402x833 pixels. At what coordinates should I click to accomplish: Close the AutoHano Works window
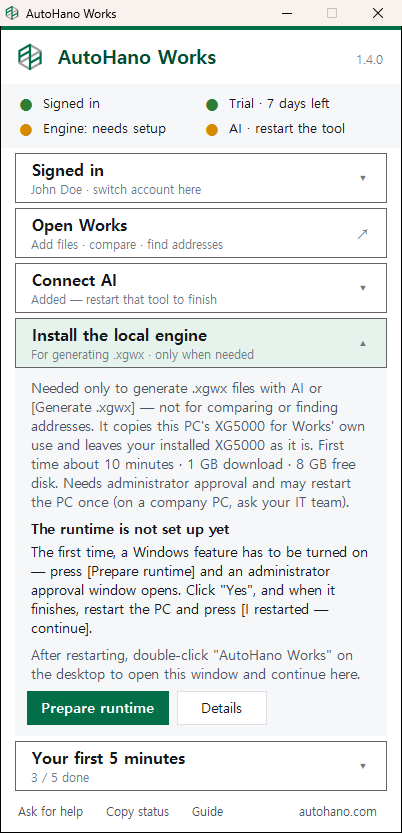pyautogui.click(x=378, y=13)
